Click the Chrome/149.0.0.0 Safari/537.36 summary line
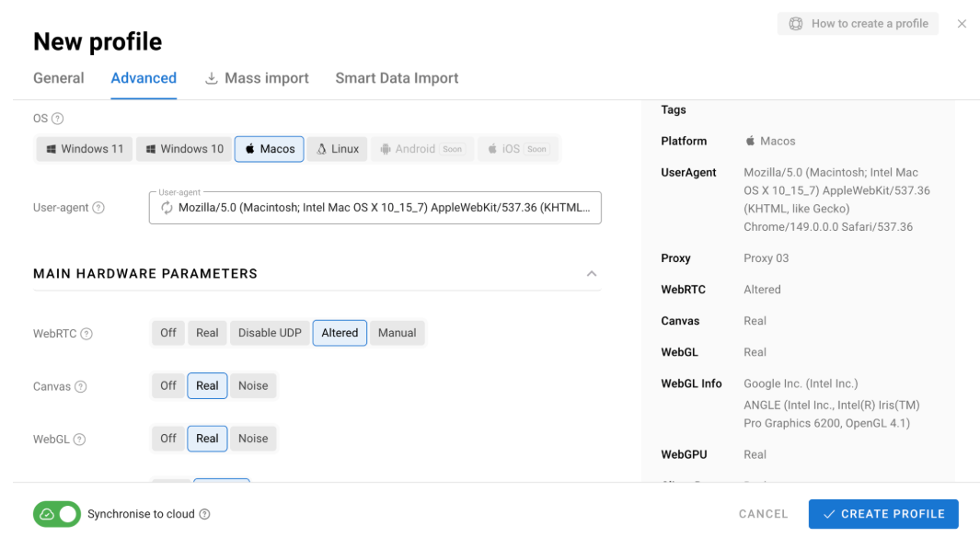 click(x=828, y=227)
